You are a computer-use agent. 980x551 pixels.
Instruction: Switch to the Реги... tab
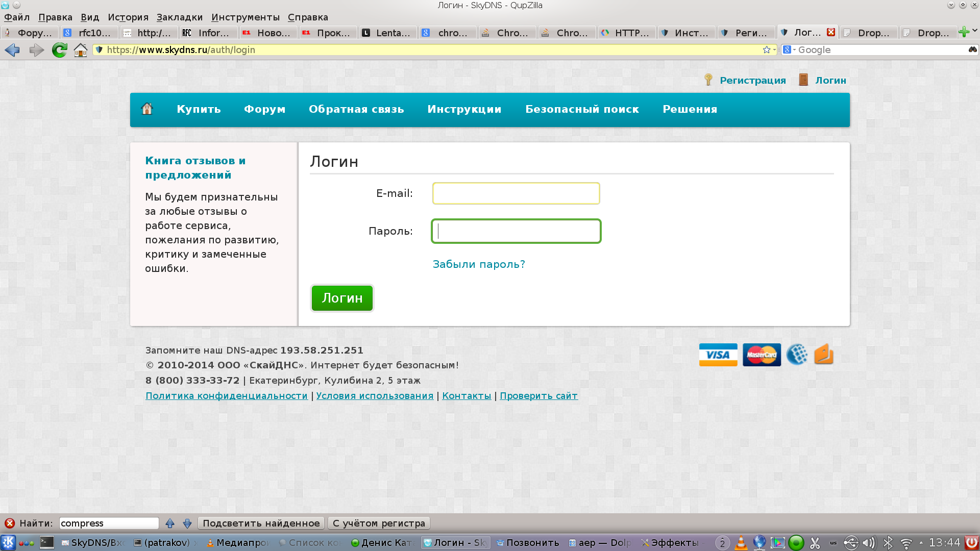click(746, 33)
